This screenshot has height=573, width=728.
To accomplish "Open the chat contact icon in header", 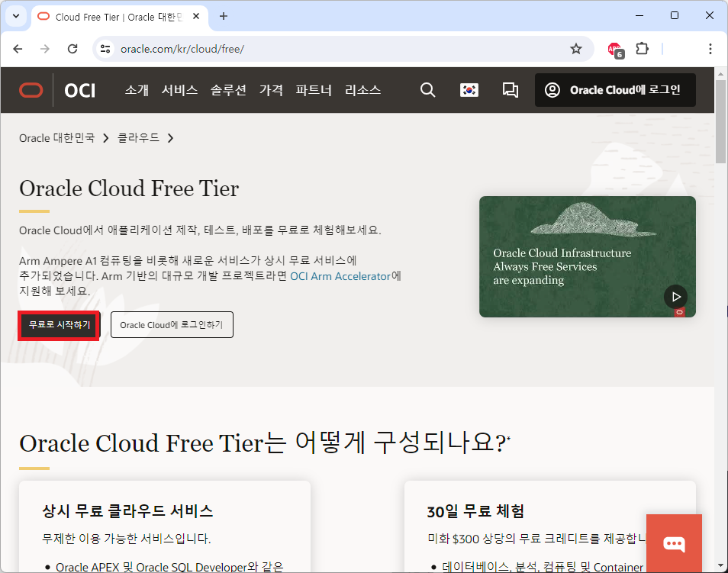I will 511,90.
